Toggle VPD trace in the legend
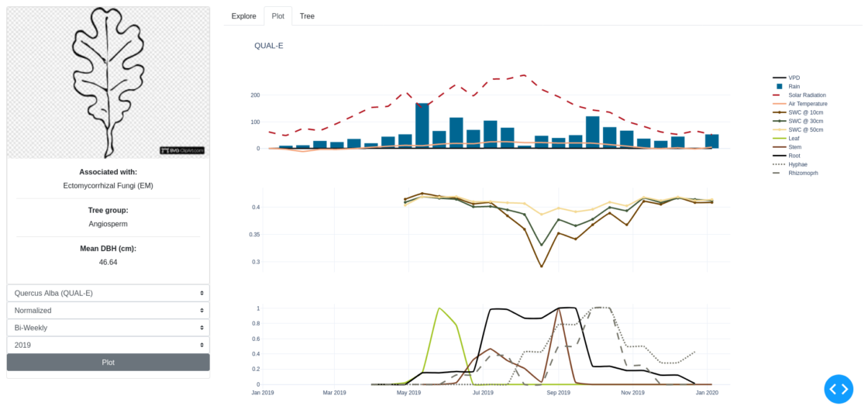This screenshot has width=868, height=406. pyautogui.click(x=794, y=78)
